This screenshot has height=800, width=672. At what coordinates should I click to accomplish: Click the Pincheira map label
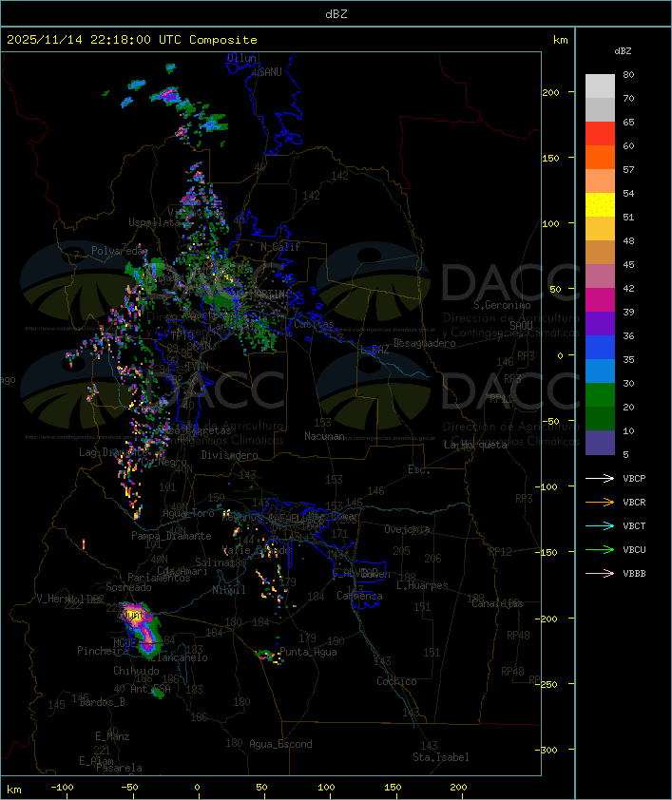(x=103, y=651)
